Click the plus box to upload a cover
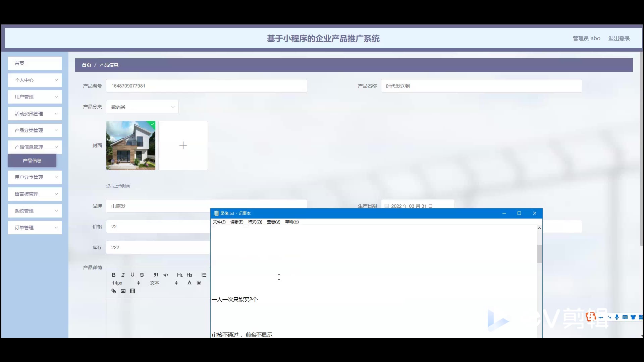The image size is (644, 362). [183, 145]
